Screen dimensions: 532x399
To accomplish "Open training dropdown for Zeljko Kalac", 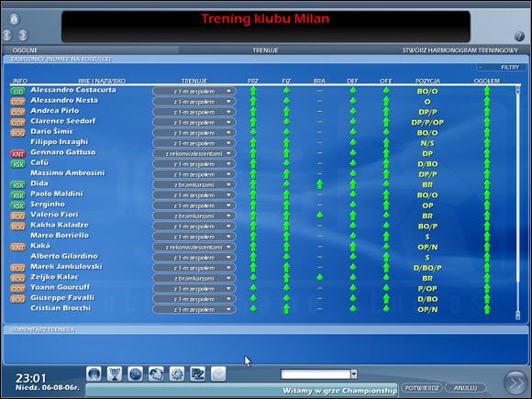I will pos(194,278).
